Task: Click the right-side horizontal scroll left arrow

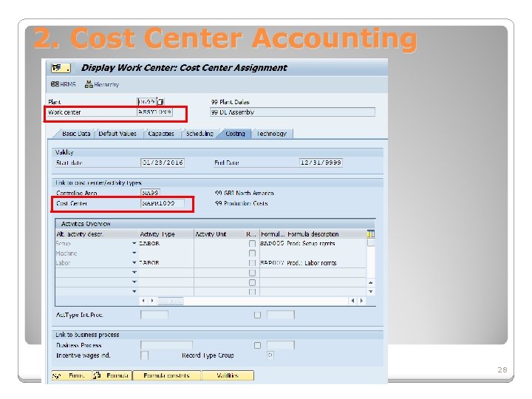Action: click(352, 301)
